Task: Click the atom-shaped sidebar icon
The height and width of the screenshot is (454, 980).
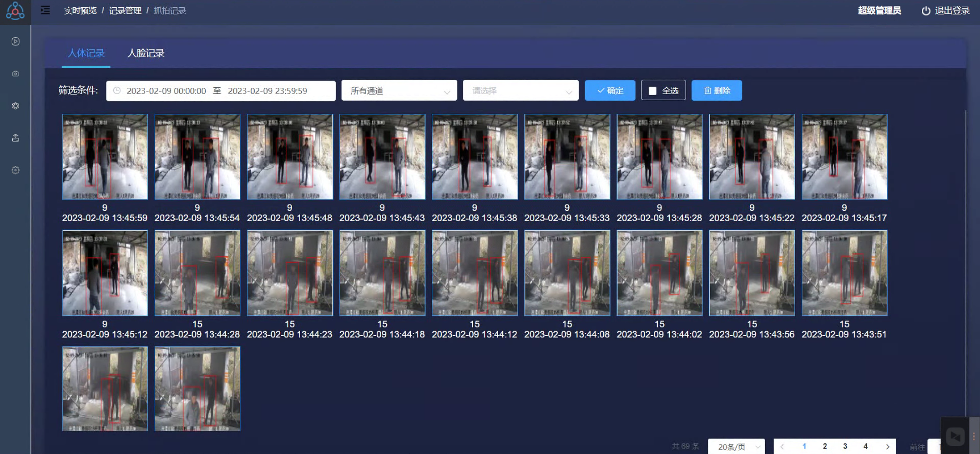Action: tap(15, 106)
